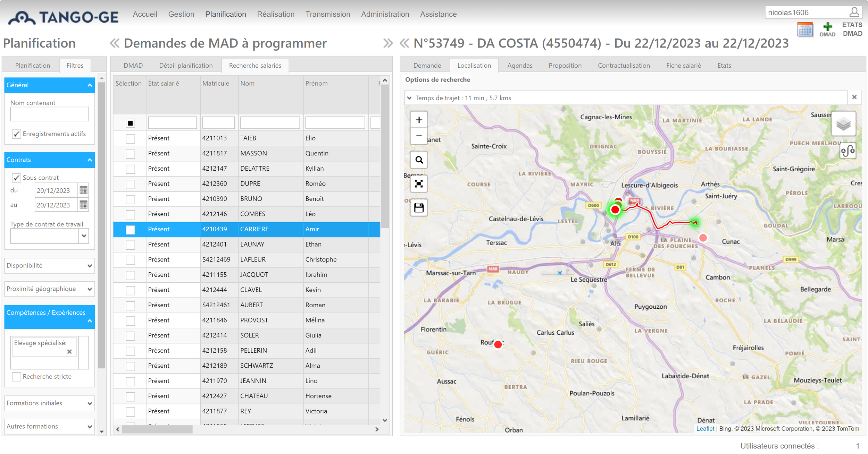868x454 pixels.
Task: Click the 'Nom contenant' input field
Action: (49, 114)
